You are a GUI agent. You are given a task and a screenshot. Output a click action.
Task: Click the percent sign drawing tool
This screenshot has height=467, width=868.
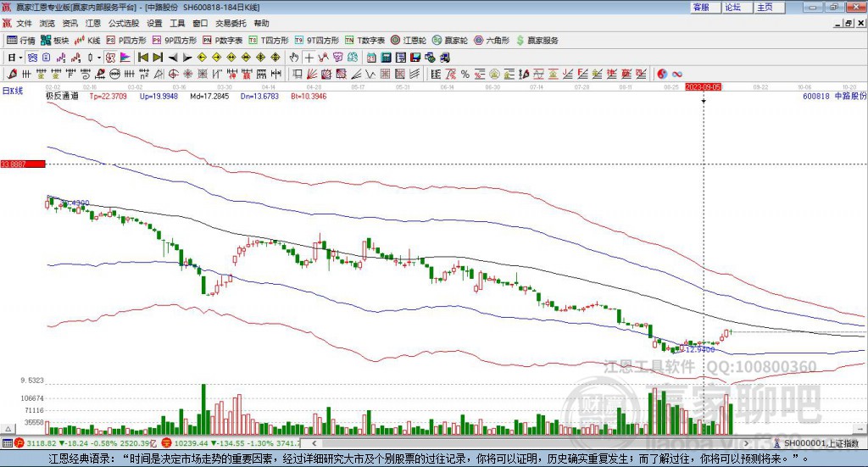(x=465, y=74)
